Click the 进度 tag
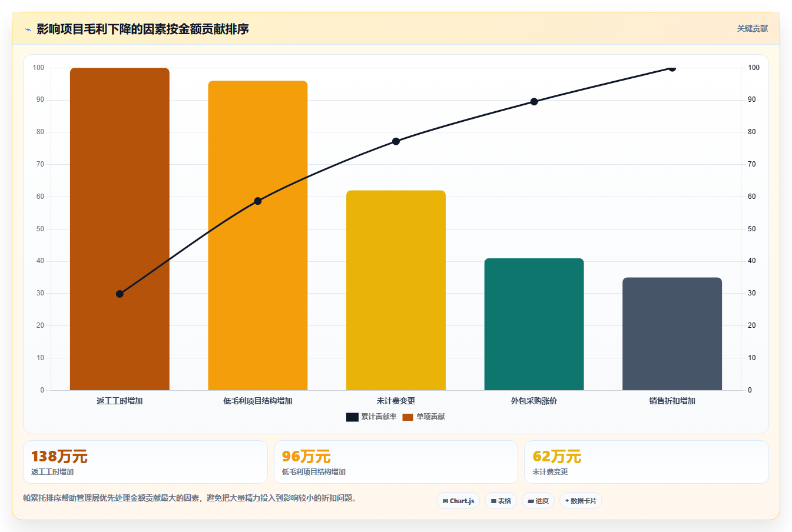The image size is (792, 532). coord(538,501)
